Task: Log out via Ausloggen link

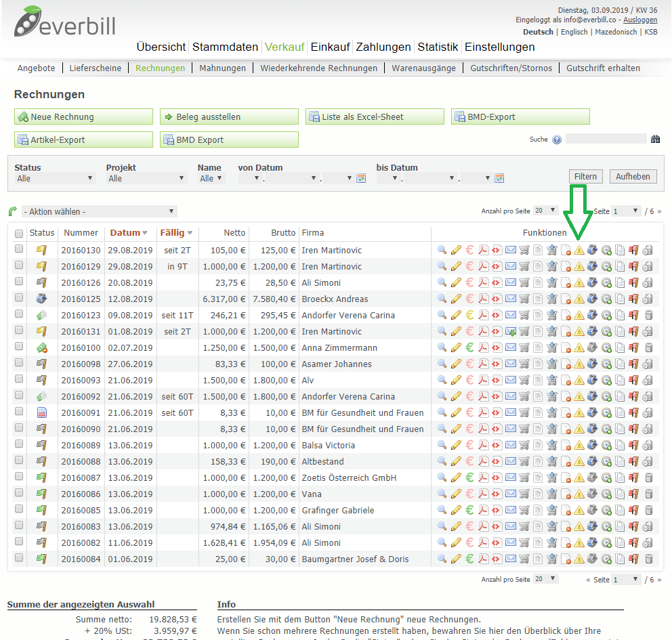Action: 640,20
